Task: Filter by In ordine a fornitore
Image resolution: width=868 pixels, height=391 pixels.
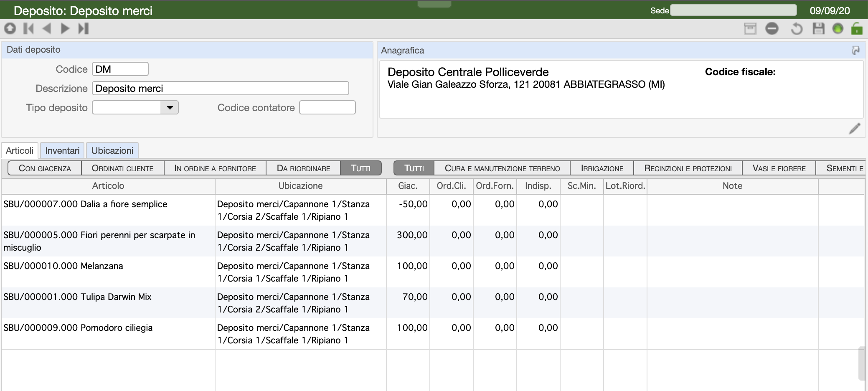Action: pos(215,168)
